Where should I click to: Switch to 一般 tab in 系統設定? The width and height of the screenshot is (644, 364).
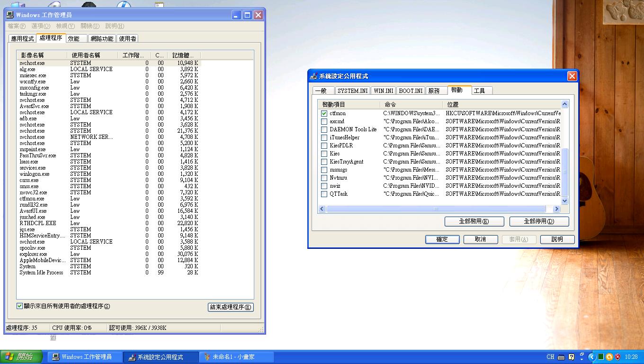tap(323, 91)
